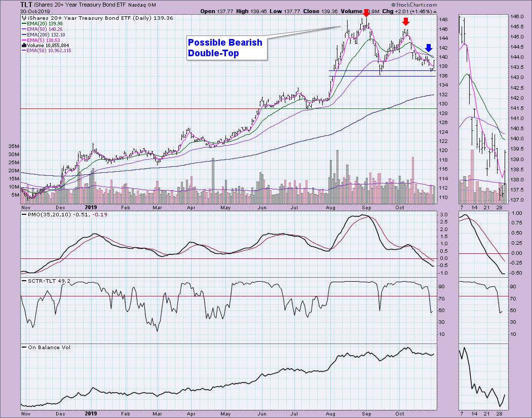532x418 pixels.
Task: Click the dark blue EMA(200) legend line swatch
Action: pos(24,35)
